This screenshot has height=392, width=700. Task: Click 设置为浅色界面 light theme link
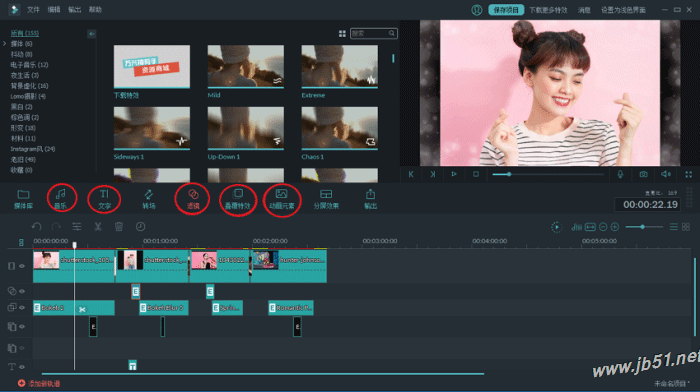click(623, 10)
